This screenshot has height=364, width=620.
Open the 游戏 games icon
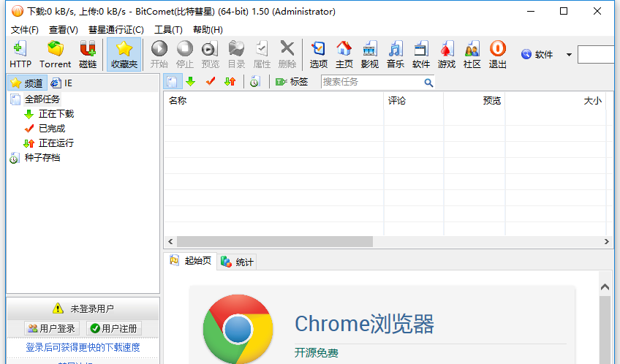(447, 54)
